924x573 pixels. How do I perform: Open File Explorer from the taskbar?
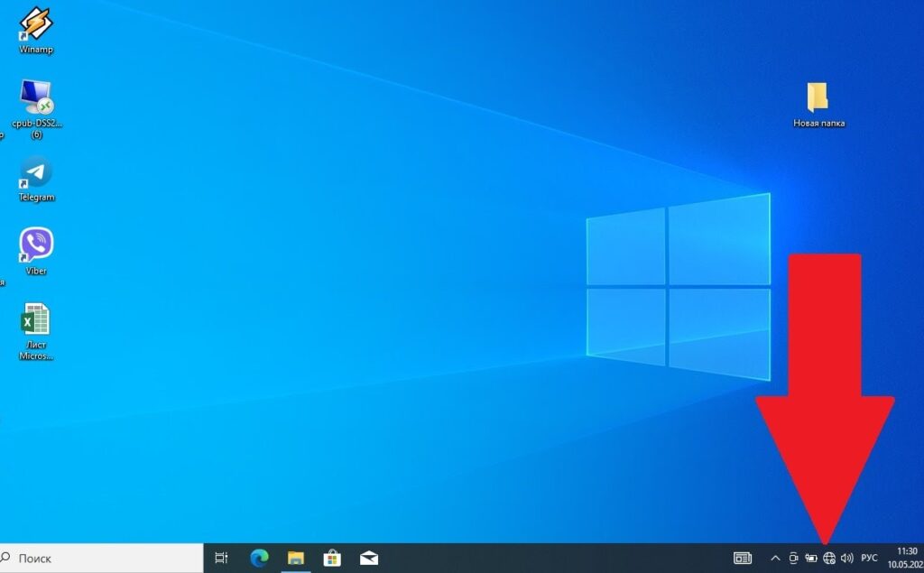tap(295, 558)
